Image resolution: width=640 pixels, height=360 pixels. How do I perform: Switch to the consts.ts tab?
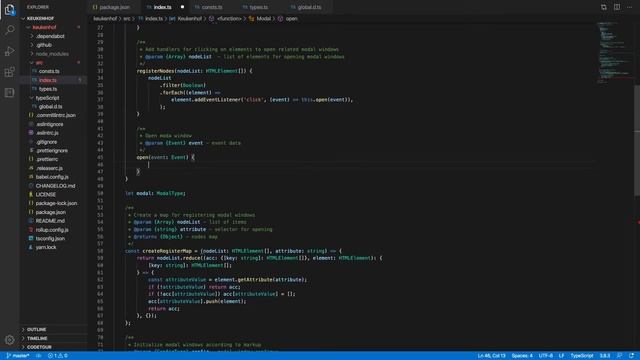[212, 7]
